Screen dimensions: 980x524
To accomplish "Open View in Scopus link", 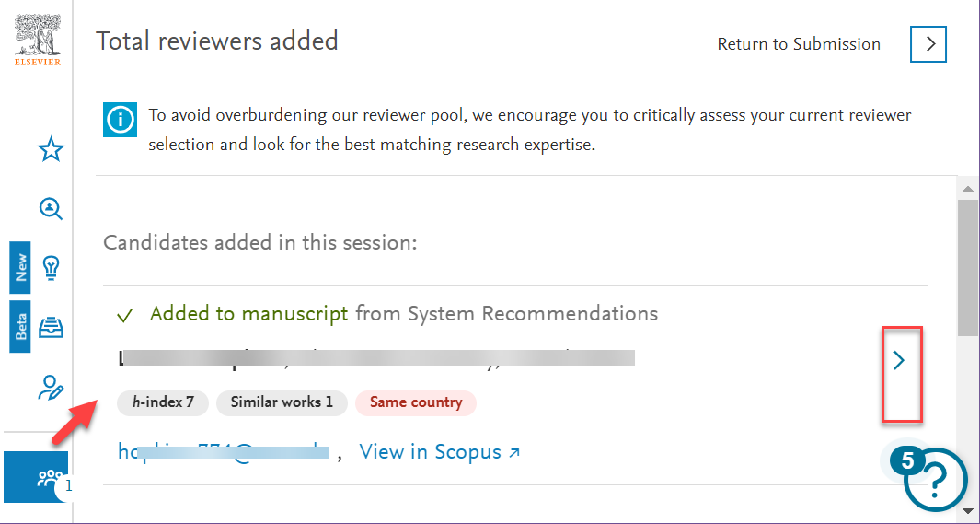I will 439,451.
